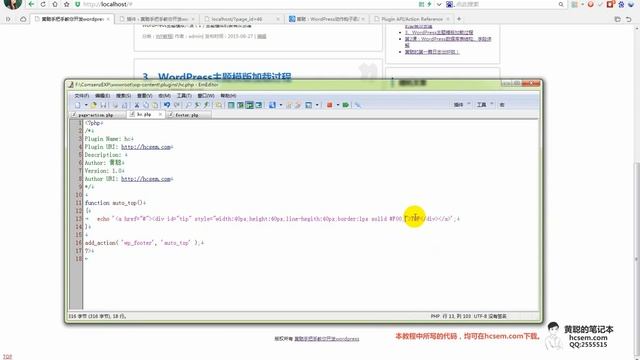Open the 帮助(H) menu in EmEditor

click(228, 96)
